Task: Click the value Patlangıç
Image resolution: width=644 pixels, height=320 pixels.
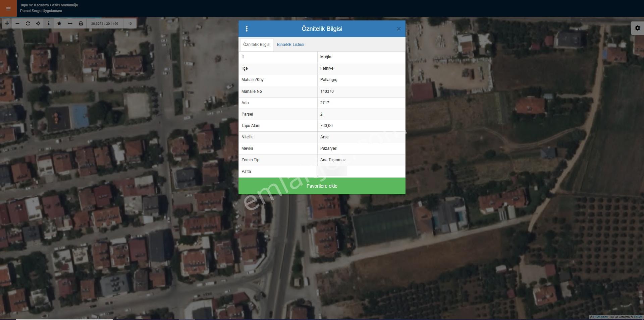Action: pyautogui.click(x=329, y=80)
